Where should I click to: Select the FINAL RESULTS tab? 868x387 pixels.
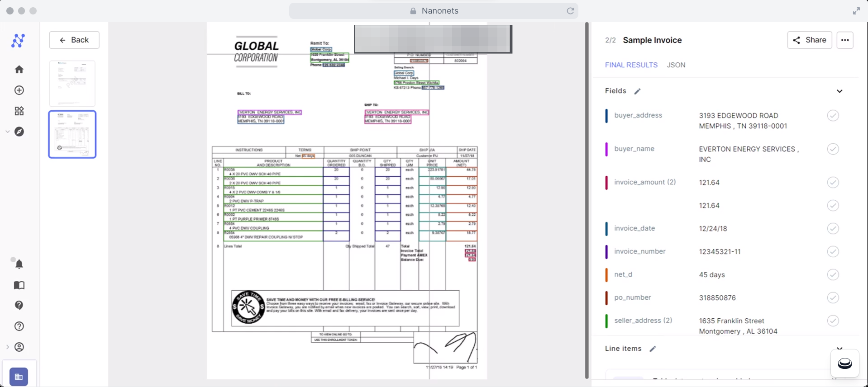(x=631, y=65)
